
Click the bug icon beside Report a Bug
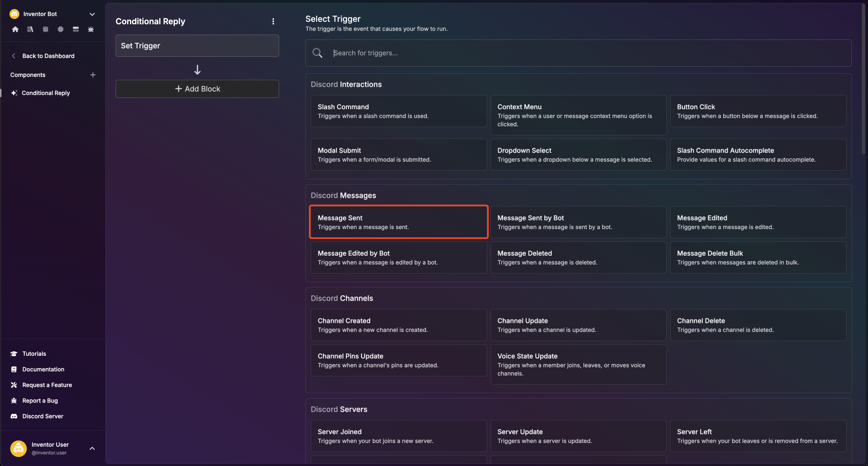[x=14, y=401]
